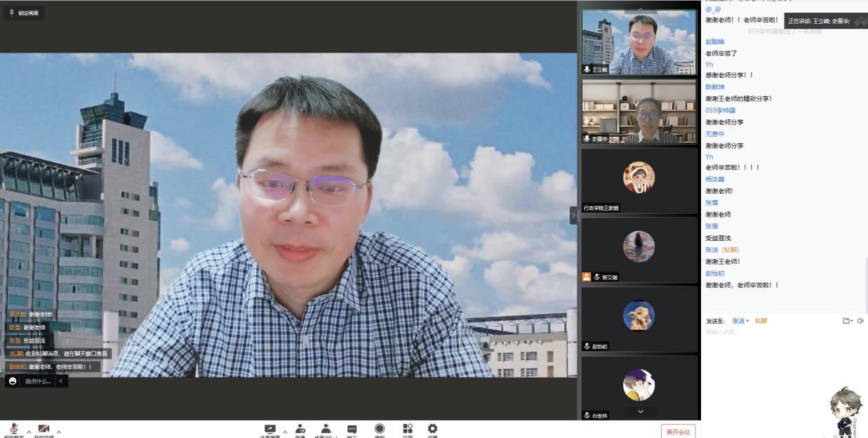Open the invite participants icon

point(300,429)
